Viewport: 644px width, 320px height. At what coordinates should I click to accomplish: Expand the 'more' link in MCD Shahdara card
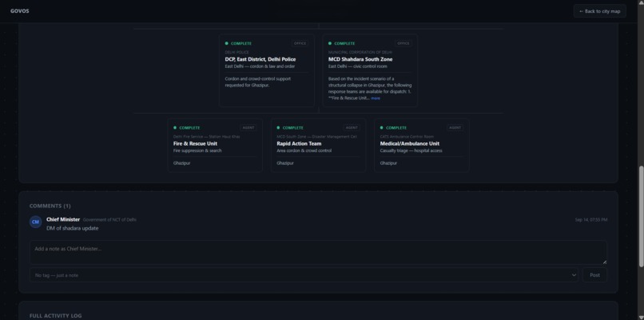pos(376,98)
